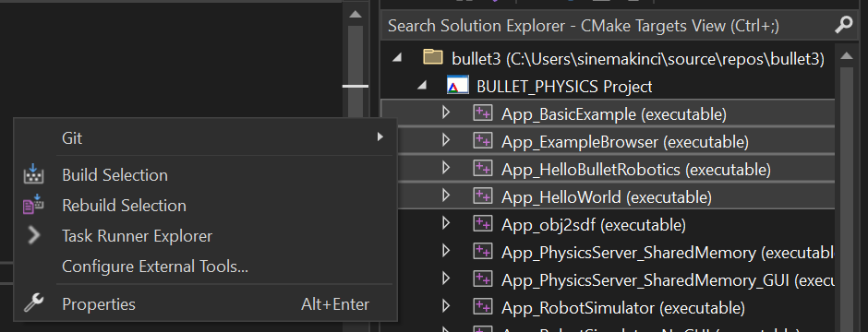Select App_BasicExample (executable)
This screenshot has height=332, width=868.
(614, 114)
